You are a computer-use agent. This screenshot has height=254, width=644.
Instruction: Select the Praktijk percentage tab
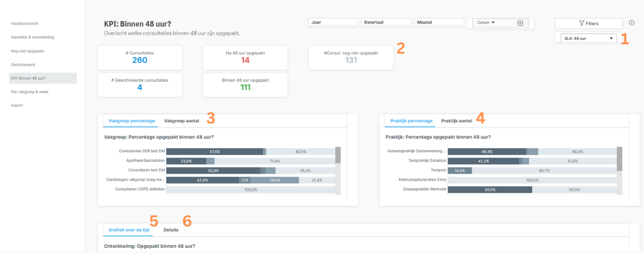tap(411, 121)
